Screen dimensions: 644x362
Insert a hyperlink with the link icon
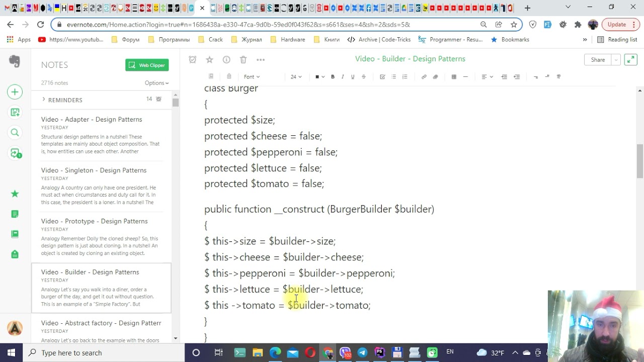424,77
